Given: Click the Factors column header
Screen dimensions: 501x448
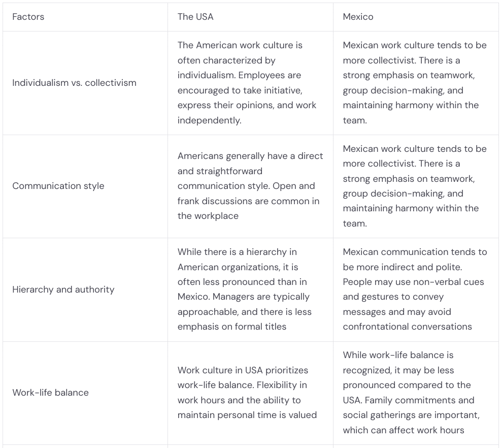Looking at the screenshot, I should 28,17.
